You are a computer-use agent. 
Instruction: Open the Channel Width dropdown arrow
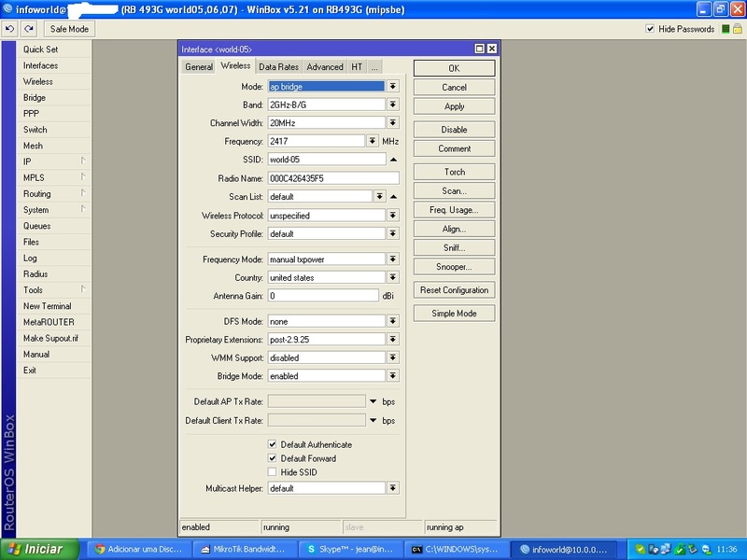point(392,123)
